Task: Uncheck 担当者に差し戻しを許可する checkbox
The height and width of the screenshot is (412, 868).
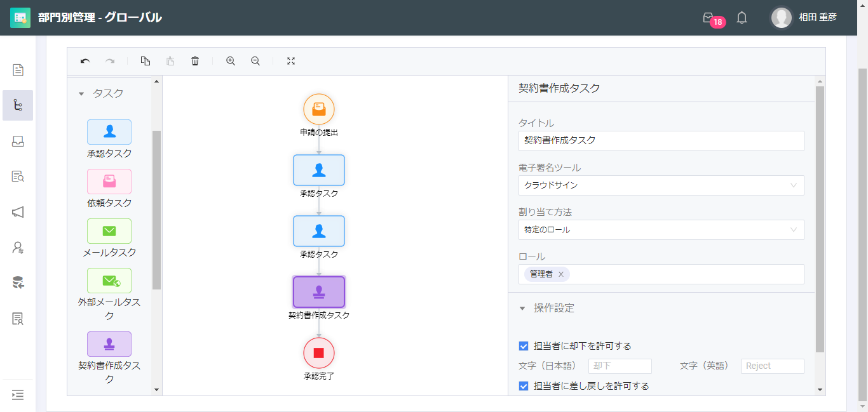Action: (x=524, y=386)
